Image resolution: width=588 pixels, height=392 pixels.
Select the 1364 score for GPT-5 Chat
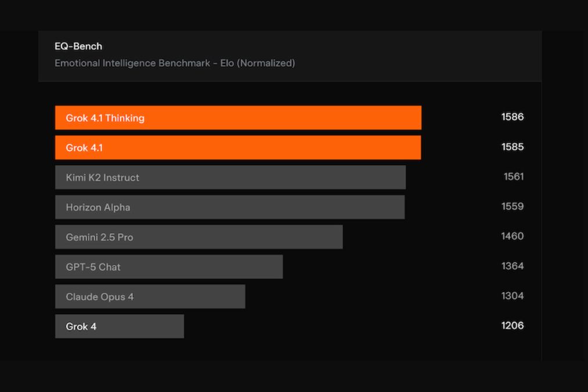pos(513,266)
